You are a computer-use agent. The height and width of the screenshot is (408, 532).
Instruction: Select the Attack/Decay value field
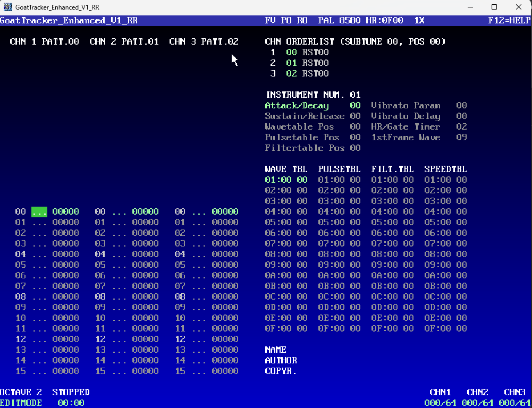tap(355, 106)
